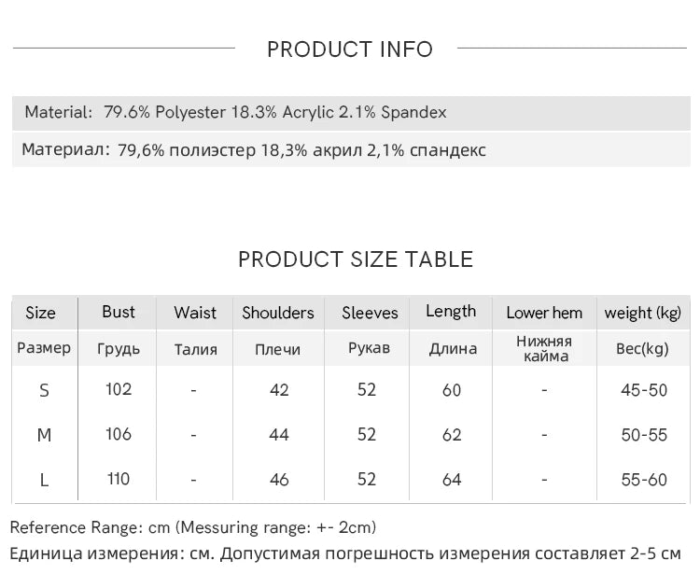Click bust value 102 for size S

point(119,389)
